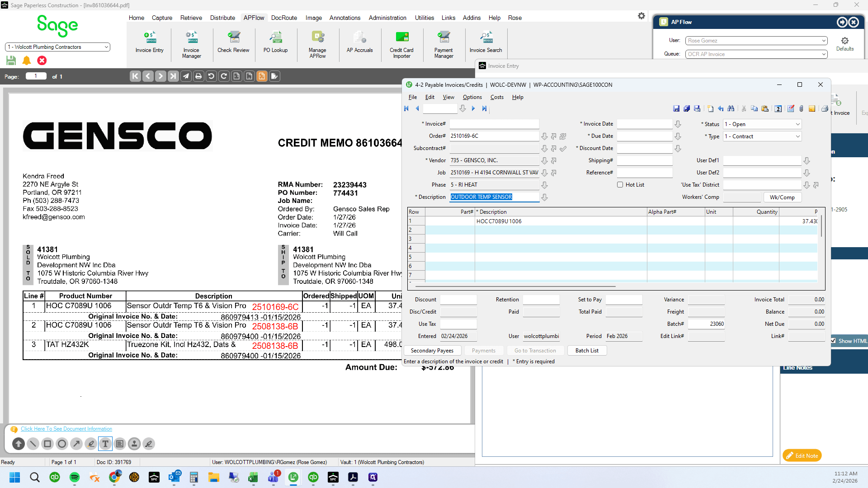The image size is (868, 488).
Task: Open the Costs menu in Payable Invoices
Action: (497, 97)
